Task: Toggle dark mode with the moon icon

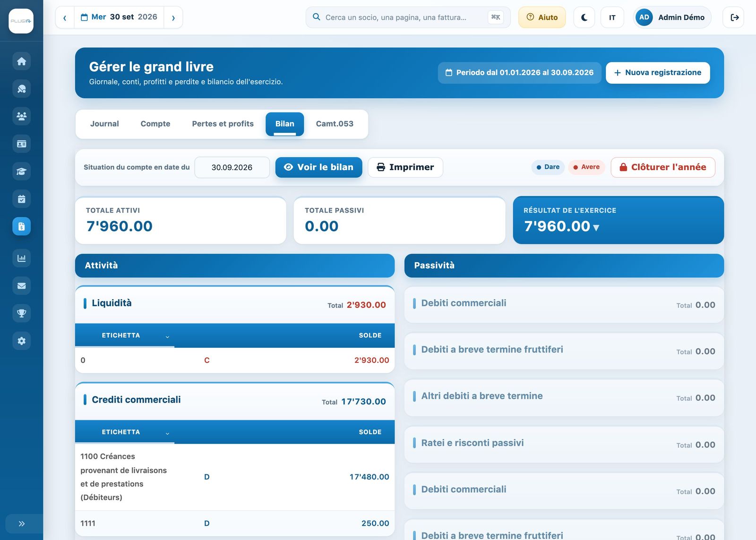Action: click(584, 17)
